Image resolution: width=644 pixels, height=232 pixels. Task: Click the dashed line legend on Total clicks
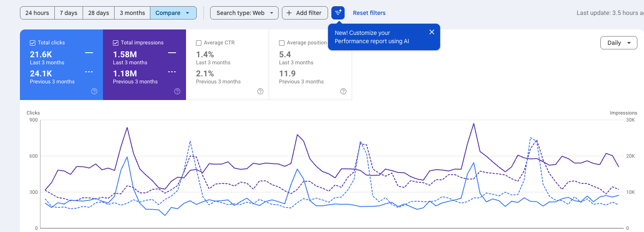89,72
